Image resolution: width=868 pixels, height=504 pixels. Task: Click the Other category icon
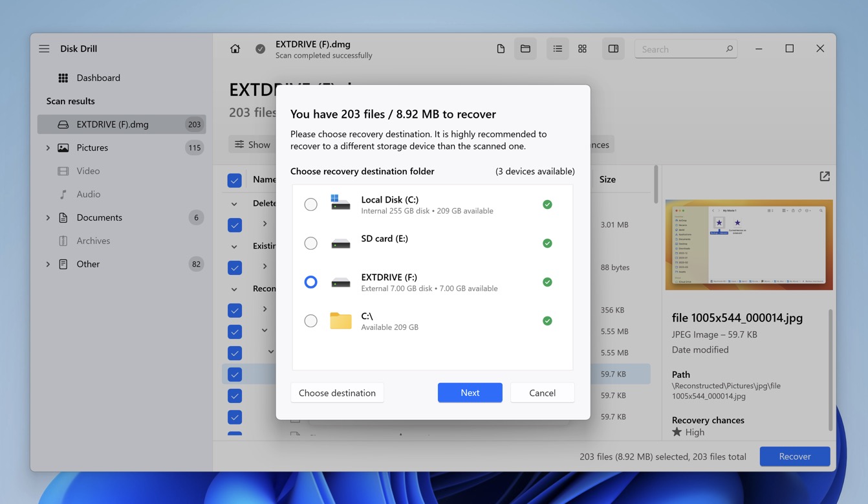pos(63,264)
